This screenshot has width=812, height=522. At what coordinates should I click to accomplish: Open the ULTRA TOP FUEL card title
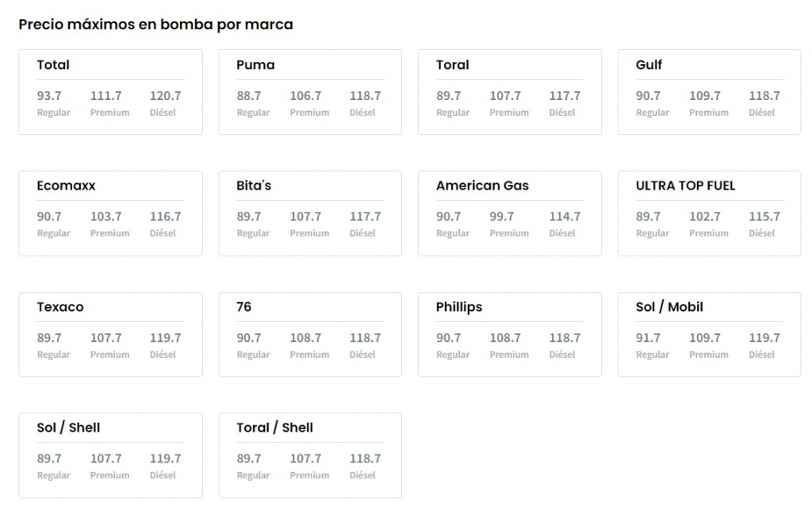[685, 186]
